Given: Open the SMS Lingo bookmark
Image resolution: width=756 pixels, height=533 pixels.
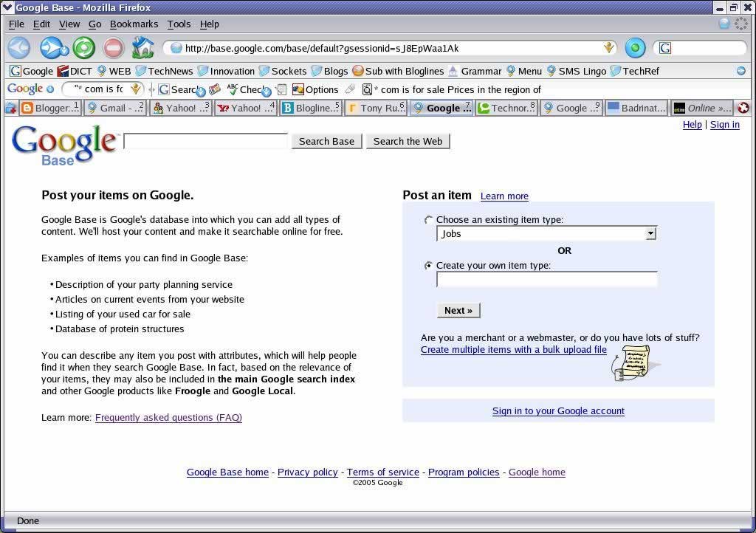Looking at the screenshot, I should [x=576, y=71].
